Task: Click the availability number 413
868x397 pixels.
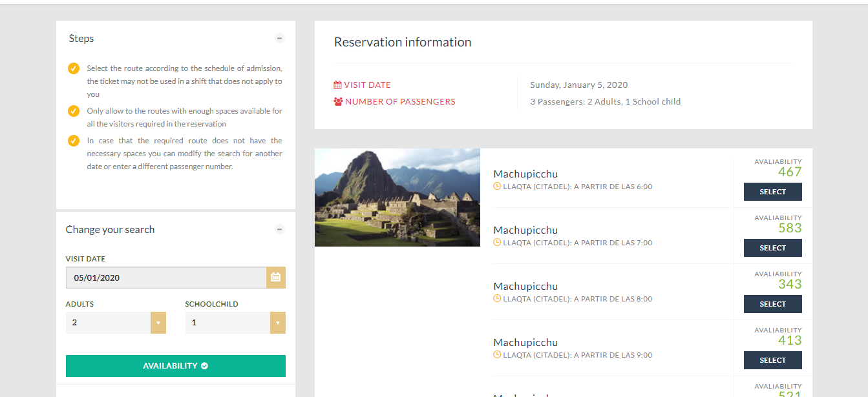Action: click(790, 340)
